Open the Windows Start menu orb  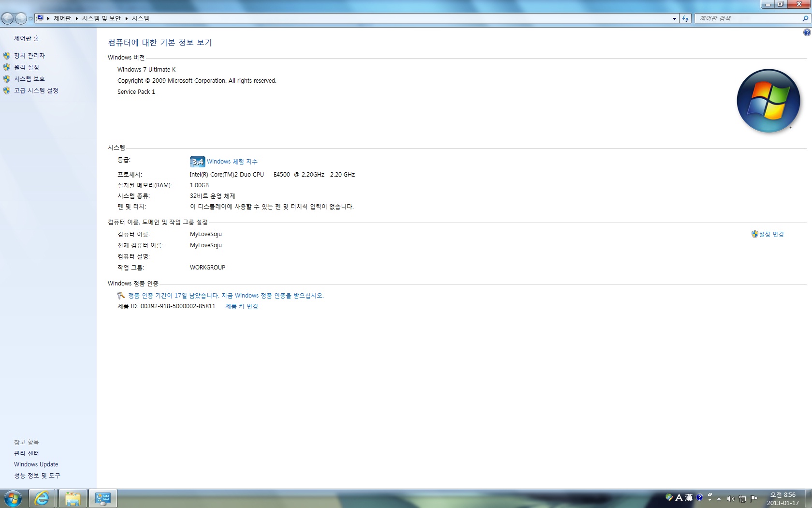click(13, 498)
